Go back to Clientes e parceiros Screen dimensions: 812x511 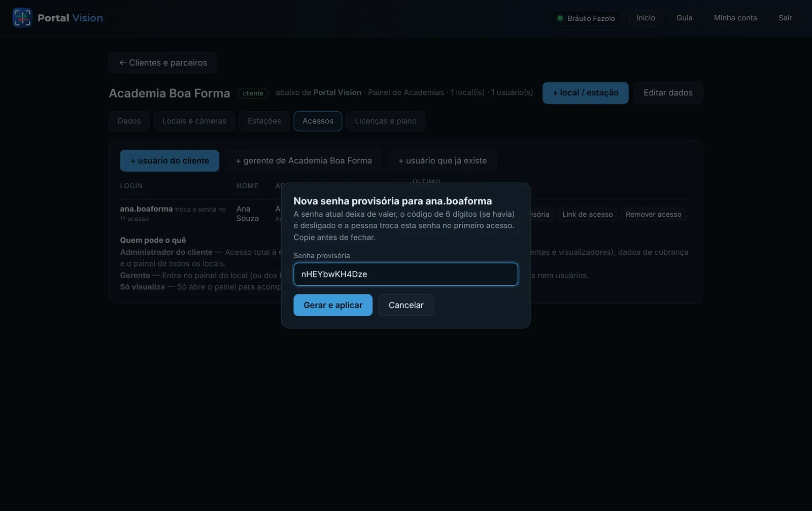tap(163, 62)
